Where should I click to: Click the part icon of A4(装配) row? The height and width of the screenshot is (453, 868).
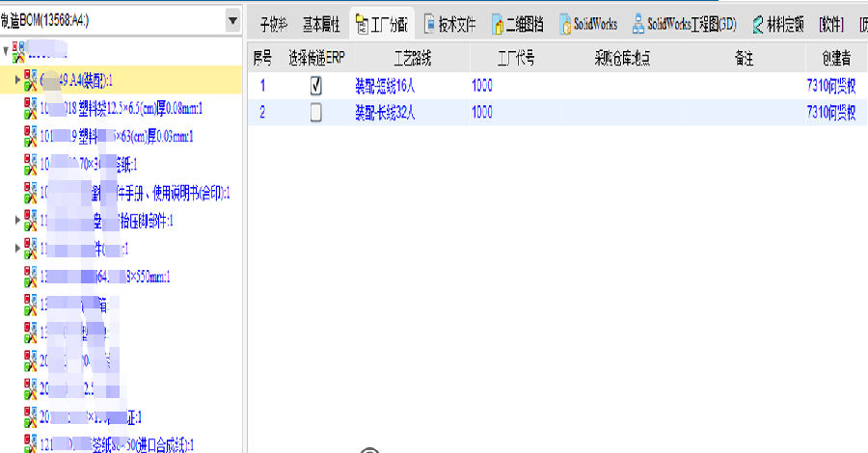click(31, 80)
